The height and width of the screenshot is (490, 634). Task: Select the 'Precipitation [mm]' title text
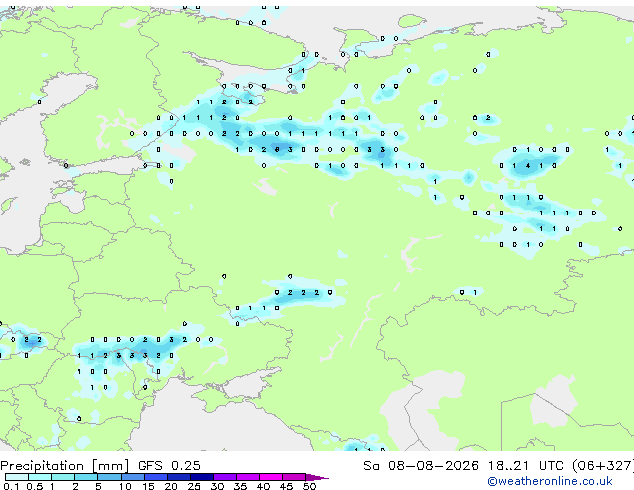pos(65,466)
